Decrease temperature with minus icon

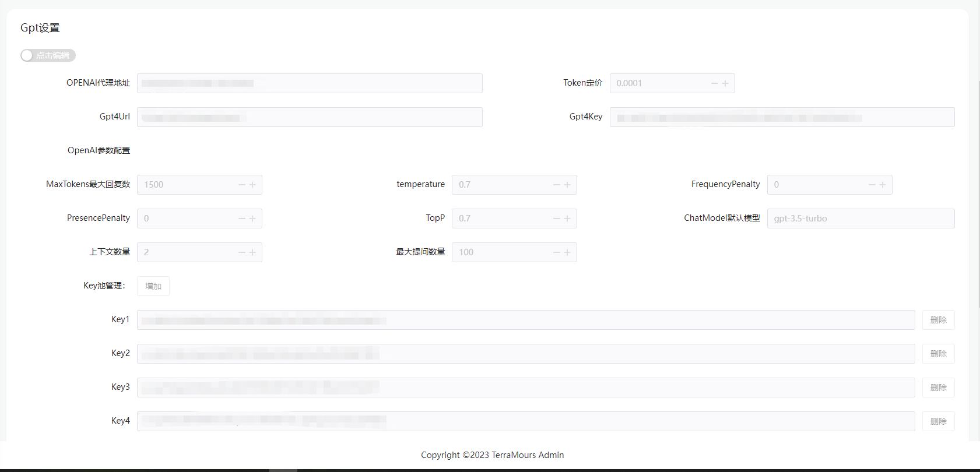pyautogui.click(x=557, y=185)
